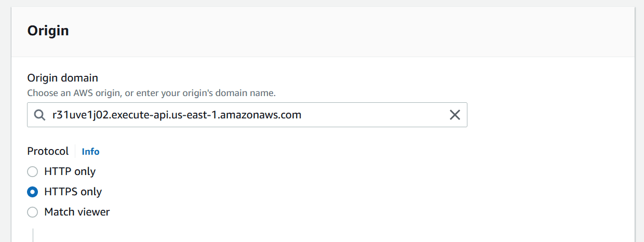Click the "Choose an AWS origin" helper text
The image size is (644, 242).
pyautogui.click(x=151, y=93)
